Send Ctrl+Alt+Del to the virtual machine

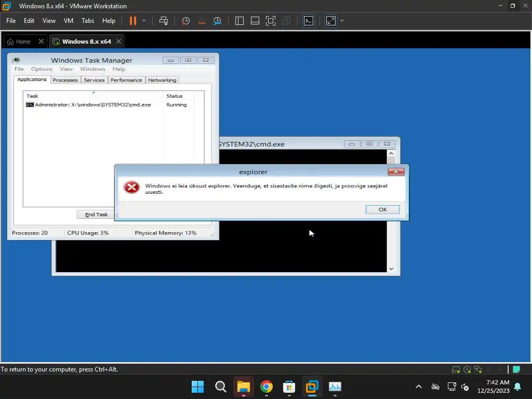[164, 21]
